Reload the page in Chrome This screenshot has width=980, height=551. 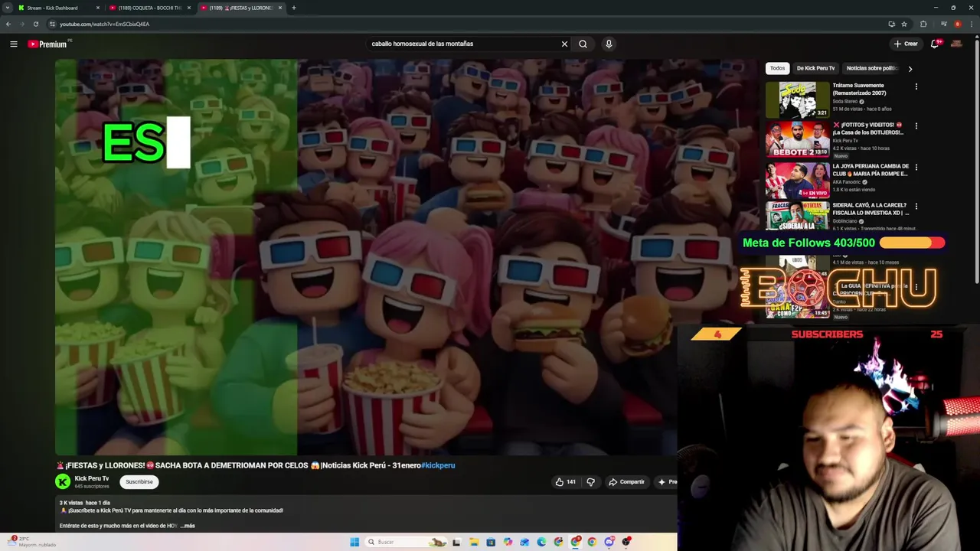point(35,24)
